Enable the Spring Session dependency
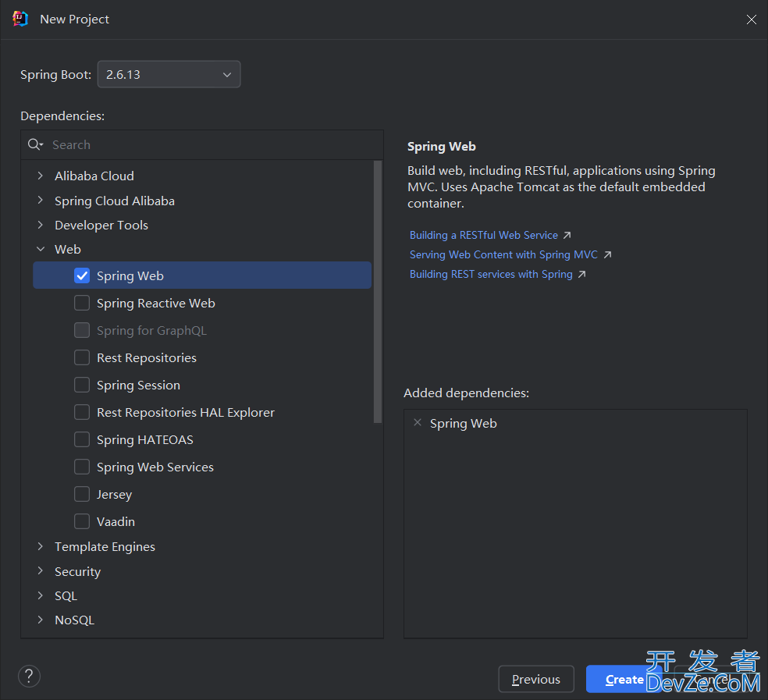Image resolution: width=768 pixels, height=700 pixels. pyautogui.click(x=82, y=385)
